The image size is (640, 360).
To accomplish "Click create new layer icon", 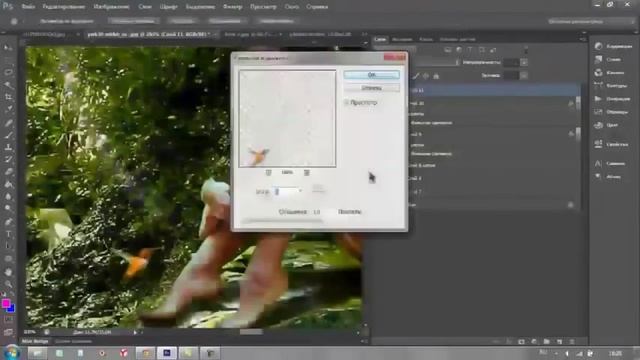I will [x=559, y=341].
